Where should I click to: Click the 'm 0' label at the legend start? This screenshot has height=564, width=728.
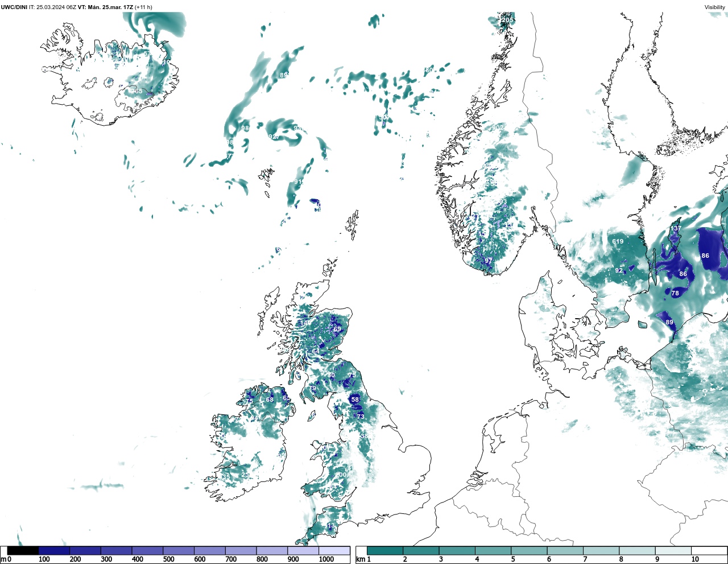coord(6,559)
